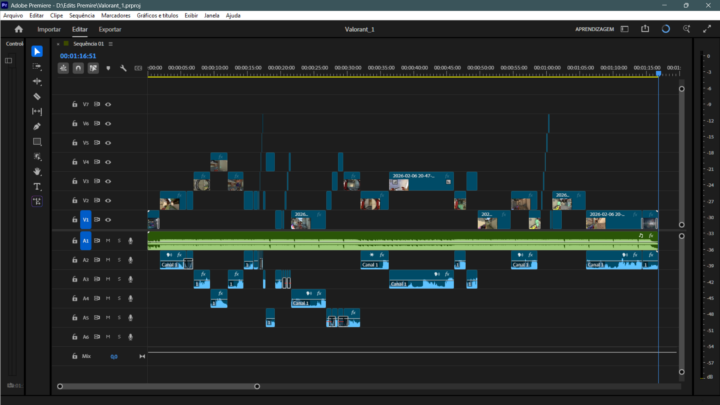Viewport: 720px width, 405px height.
Task: Open the Sequência 01 panel menu
Action: (x=111, y=44)
